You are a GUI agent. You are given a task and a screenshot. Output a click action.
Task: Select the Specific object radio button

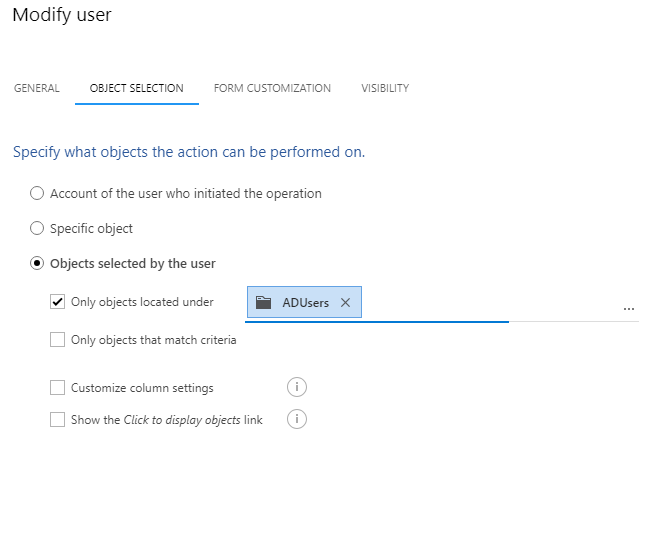[37, 228]
